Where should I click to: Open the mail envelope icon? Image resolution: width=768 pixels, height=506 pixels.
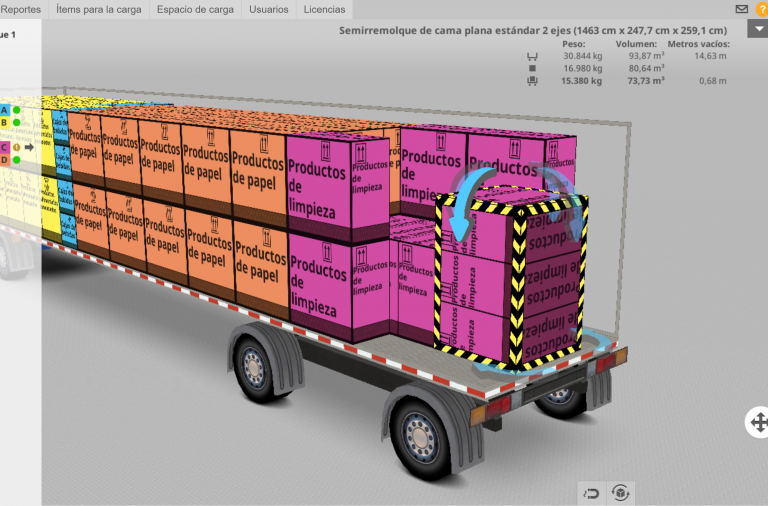pyautogui.click(x=742, y=9)
